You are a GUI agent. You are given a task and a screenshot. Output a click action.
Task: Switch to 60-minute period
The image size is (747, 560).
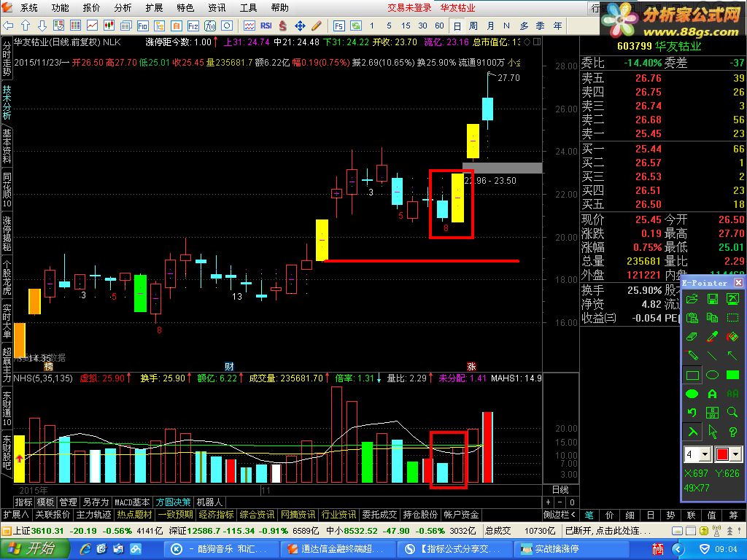[439, 26]
